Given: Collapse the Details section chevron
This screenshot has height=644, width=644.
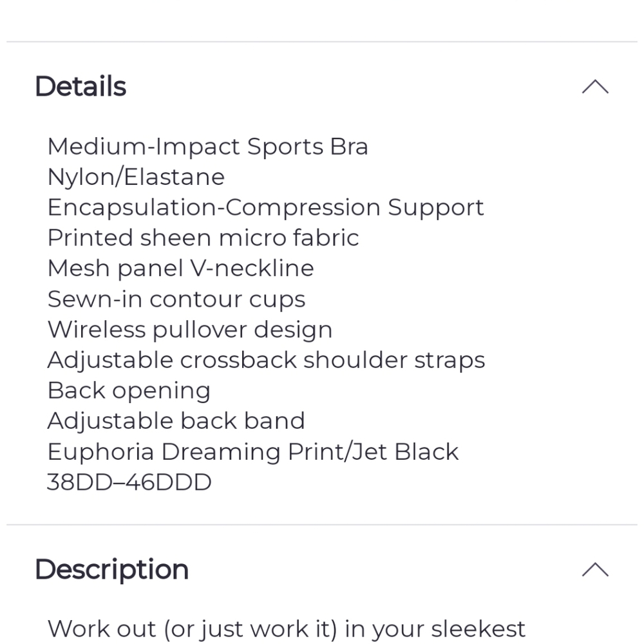Looking at the screenshot, I should [595, 87].
